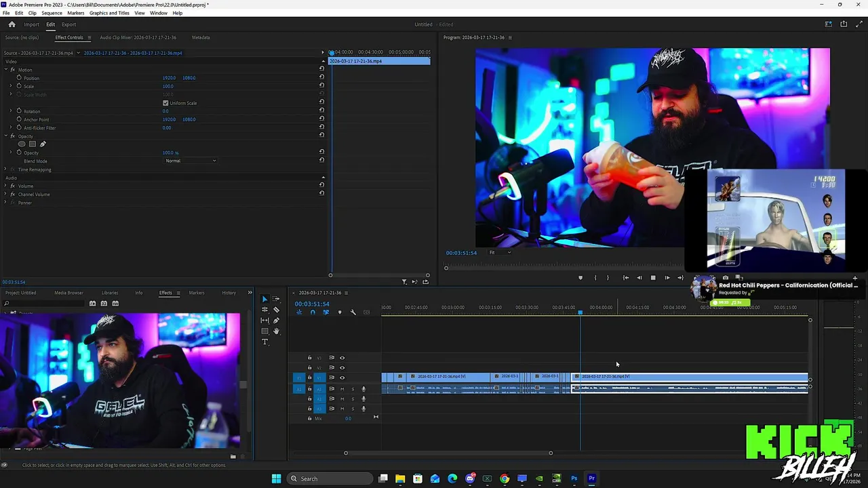Toggle Position animation stopwatch
868x488 pixels.
coord(19,78)
